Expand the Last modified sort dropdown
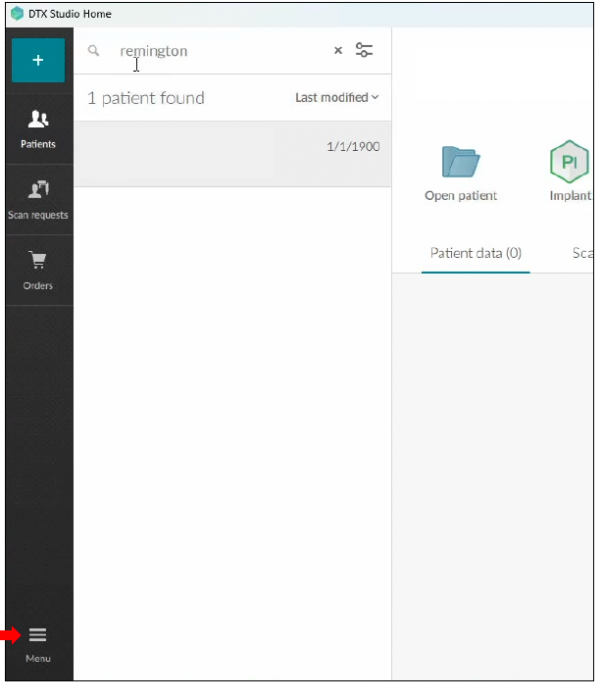The image size is (602, 700). click(x=337, y=97)
